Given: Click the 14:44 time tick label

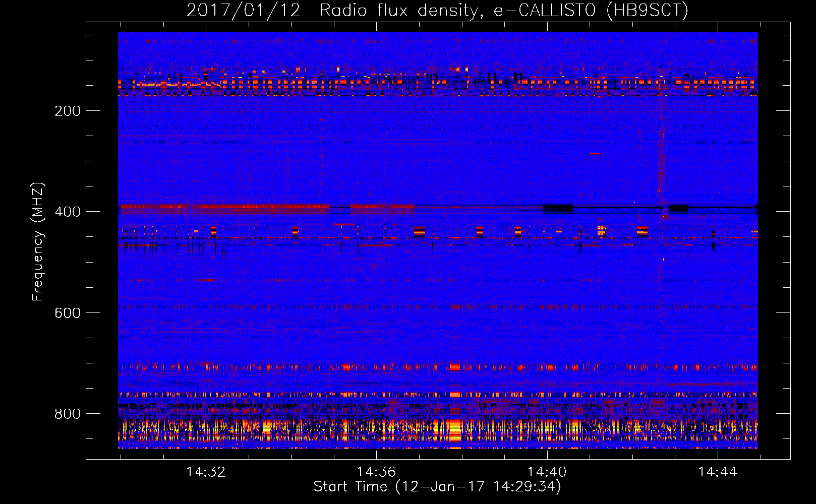Looking at the screenshot, I should pos(718,472).
